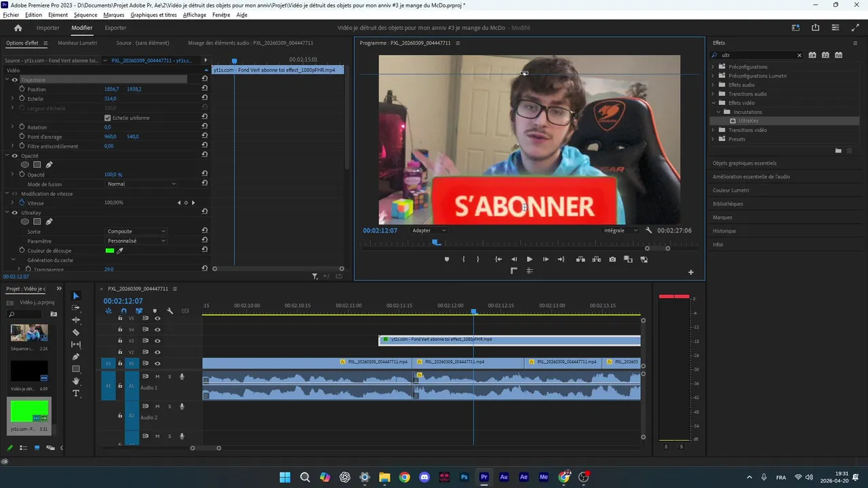Hide the V1 track output eye

[x=157, y=364]
